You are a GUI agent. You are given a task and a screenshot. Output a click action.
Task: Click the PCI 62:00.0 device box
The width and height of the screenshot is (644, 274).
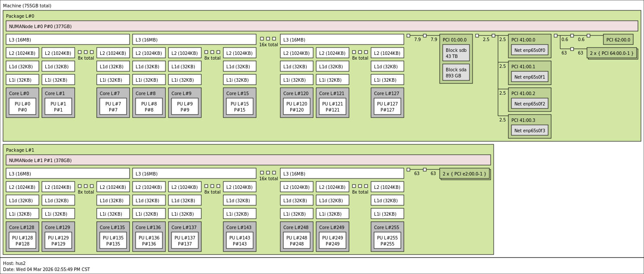tap(618, 39)
